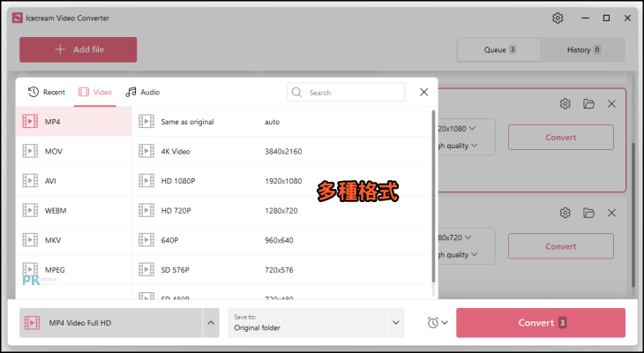This screenshot has height=353, width=644.
Task: Click the Add file button
Action: (78, 49)
